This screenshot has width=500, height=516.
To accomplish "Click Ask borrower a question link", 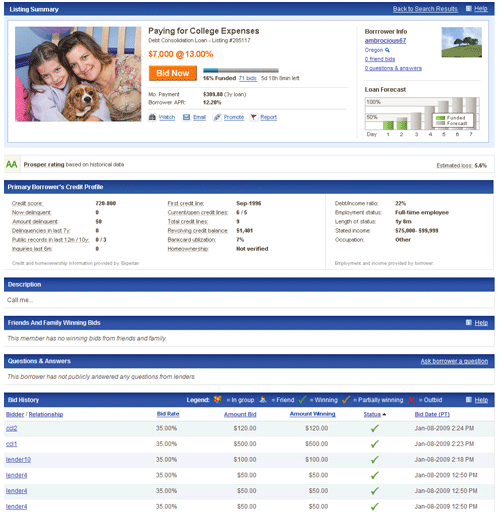I will (454, 361).
